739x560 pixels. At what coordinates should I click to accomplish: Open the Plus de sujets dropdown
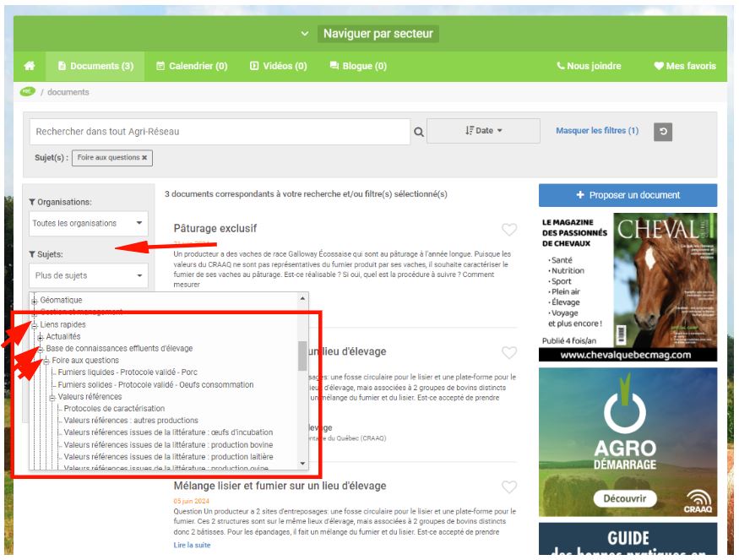click(x=88, y=275)
